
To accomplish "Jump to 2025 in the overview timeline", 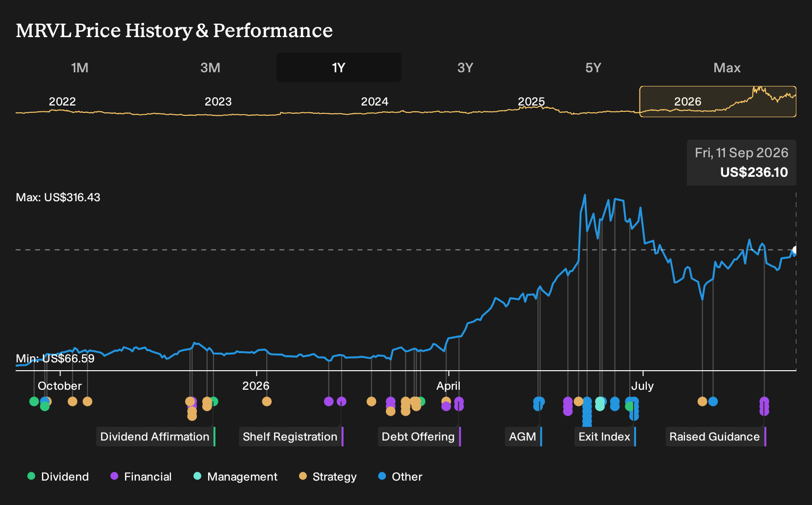I will click(531, 102).
